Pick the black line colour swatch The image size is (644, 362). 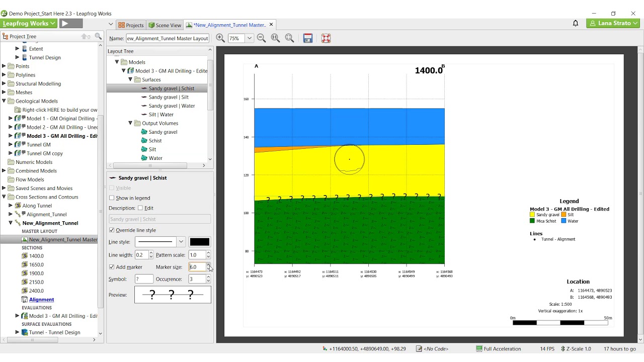(x=200, y=242)
